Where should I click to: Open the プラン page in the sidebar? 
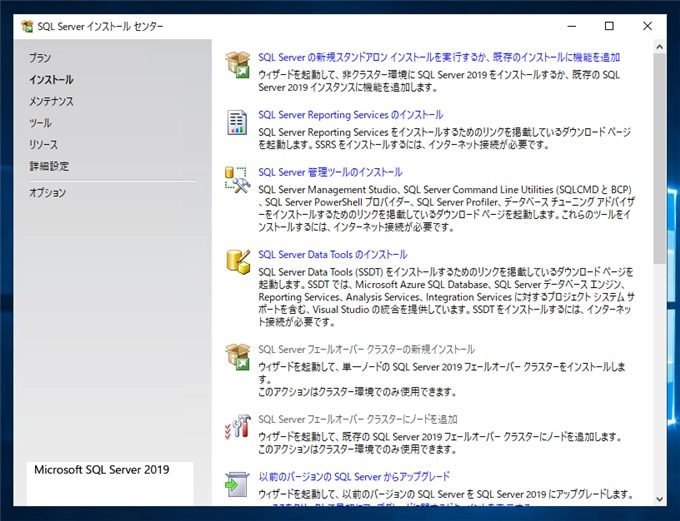(x=40, y=58)
